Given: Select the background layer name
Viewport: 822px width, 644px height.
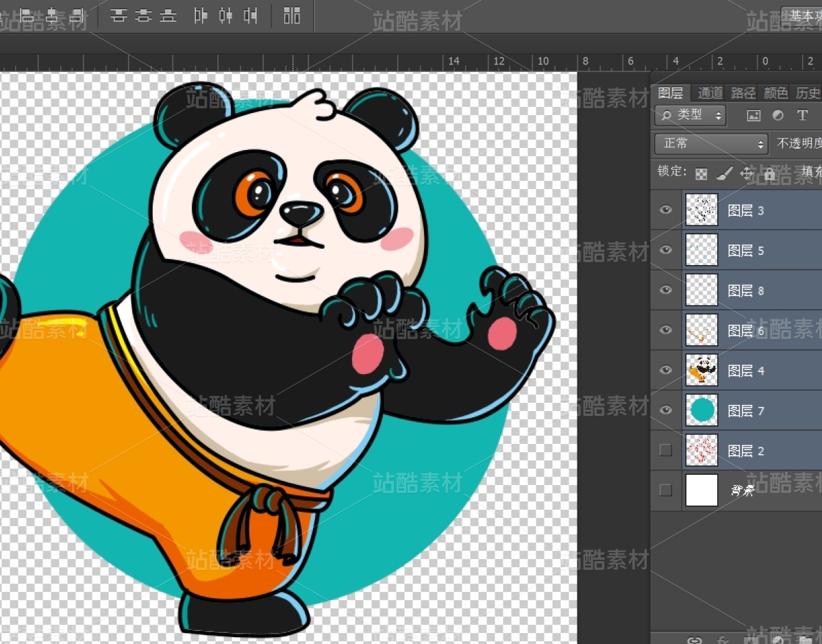Looking at the screenshot, I should coord(743,491).
